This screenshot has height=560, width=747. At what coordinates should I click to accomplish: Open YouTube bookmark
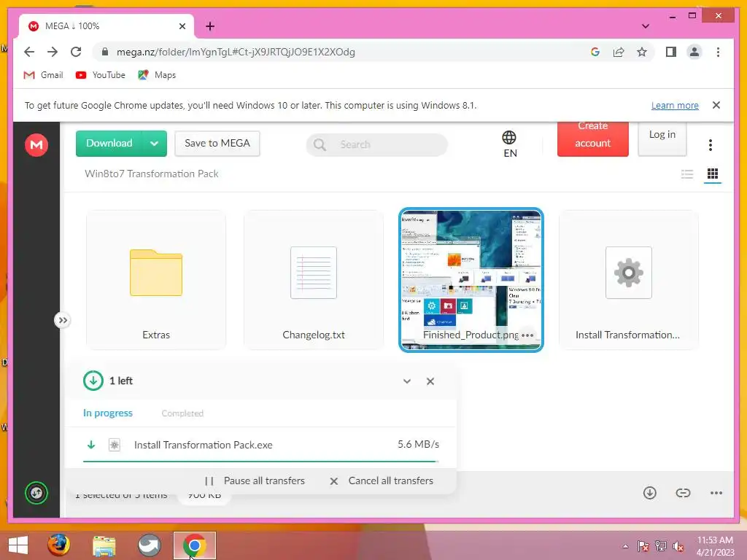click(x=100, y=75)
